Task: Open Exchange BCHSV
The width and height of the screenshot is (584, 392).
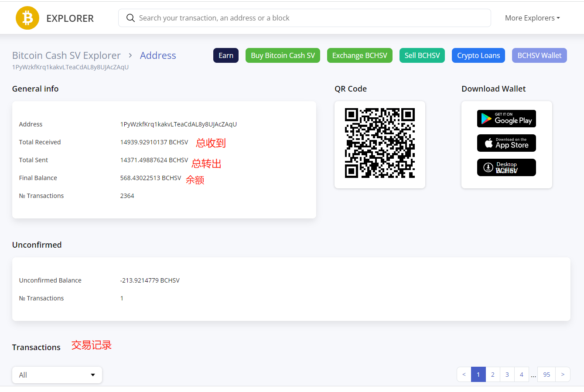Action: (359, 55)
